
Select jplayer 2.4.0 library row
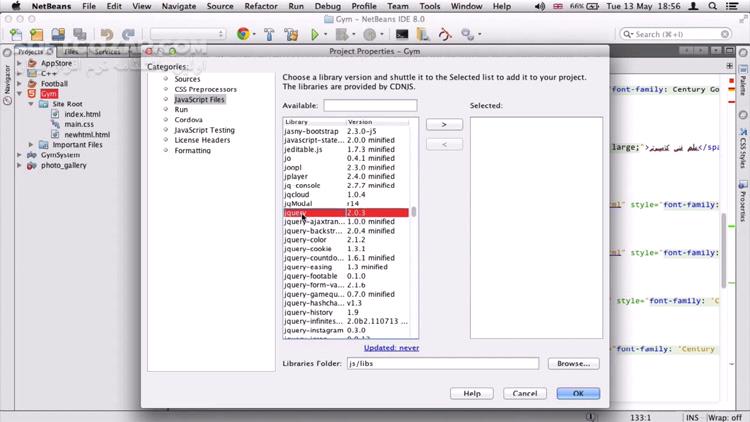click(x=346, y=177)
